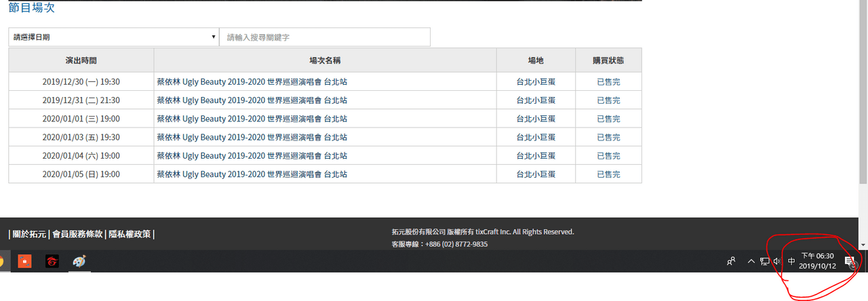Screen dimensions: 868x301
Task: Open the People icon in the system tray
Action: [x=731, y=261]
